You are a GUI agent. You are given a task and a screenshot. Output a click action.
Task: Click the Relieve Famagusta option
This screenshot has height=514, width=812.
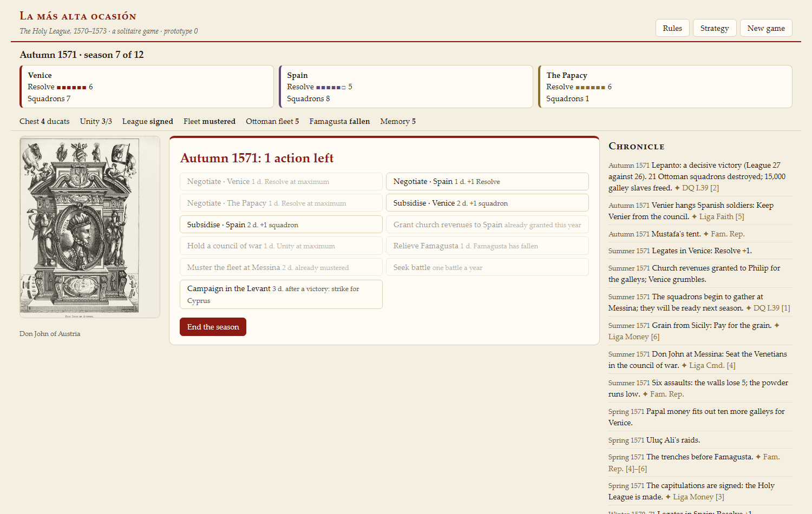[x=487, y=246]
